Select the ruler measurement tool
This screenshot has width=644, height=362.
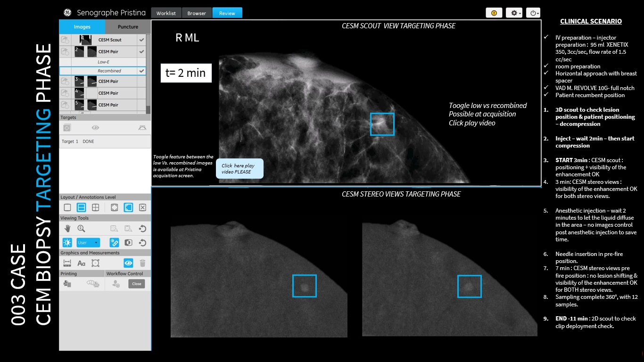(67, 263)
